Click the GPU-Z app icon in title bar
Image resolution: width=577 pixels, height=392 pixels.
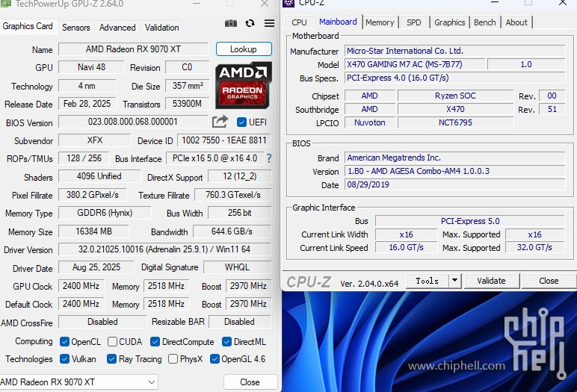[x=6, y=4]
